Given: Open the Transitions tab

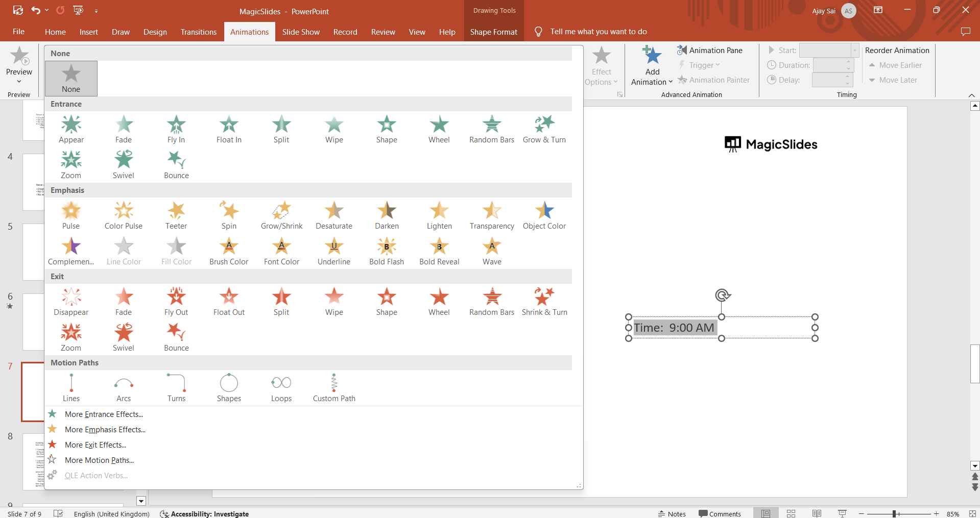Looking at the screenshot, I should click(199, 32).
